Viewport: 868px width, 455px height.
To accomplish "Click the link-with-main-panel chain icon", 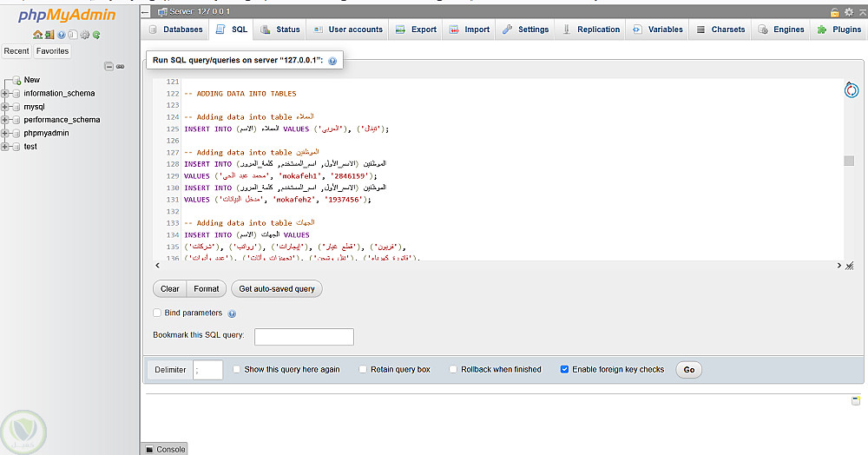I will [x=121, y=66].
